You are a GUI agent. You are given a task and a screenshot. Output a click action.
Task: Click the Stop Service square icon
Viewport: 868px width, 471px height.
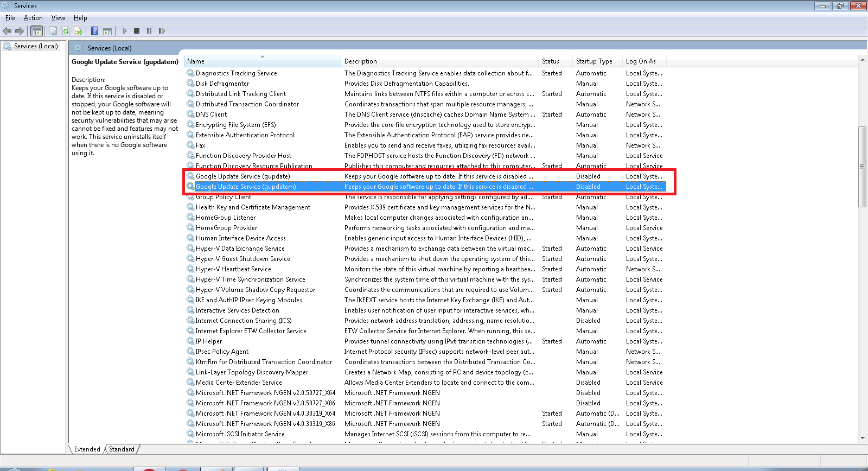[137, 31]
